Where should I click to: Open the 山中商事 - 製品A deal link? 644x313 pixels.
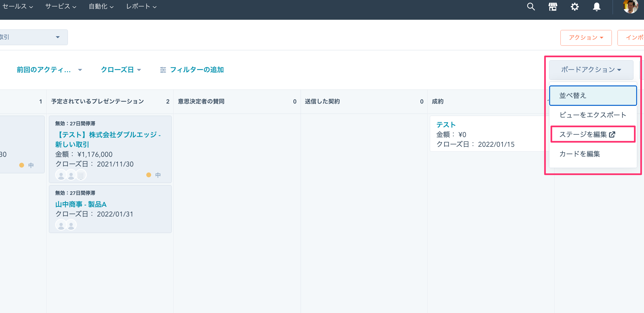(x=81, y=204)
